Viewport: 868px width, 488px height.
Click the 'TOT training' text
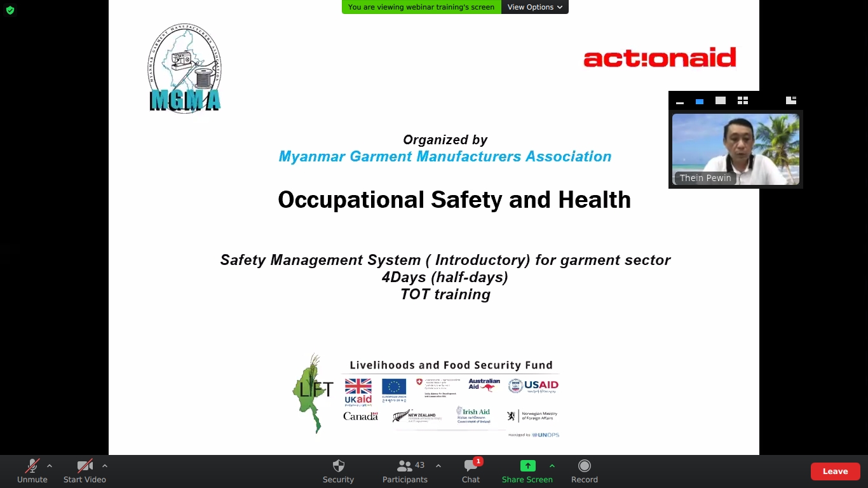(x=445, y=294)
